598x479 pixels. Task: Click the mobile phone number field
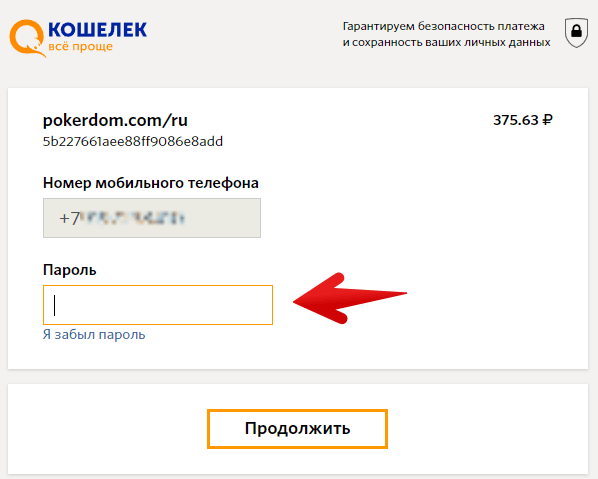click(152, 218)
